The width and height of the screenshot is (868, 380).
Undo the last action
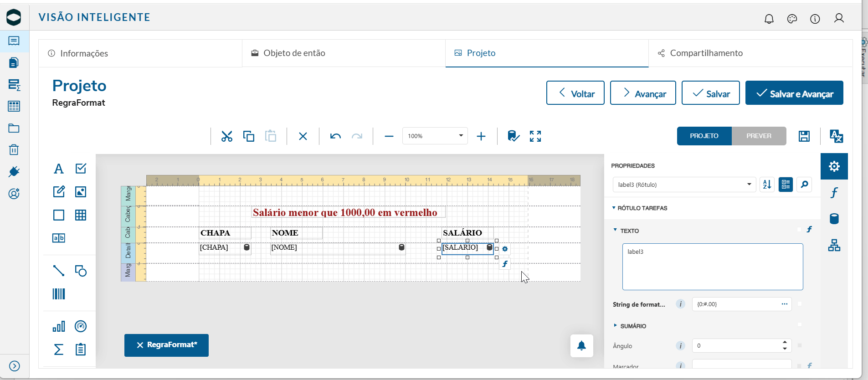[335, 136]
